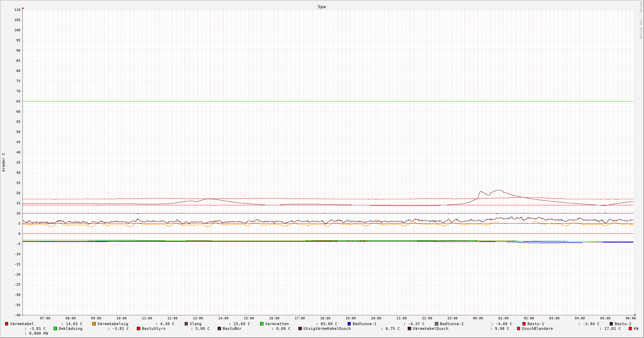Select the green Omklädning legend swatch
Image resolution: width=644 pixels, height=338 pixels.
pyautogui.click(x=55, y=328)
